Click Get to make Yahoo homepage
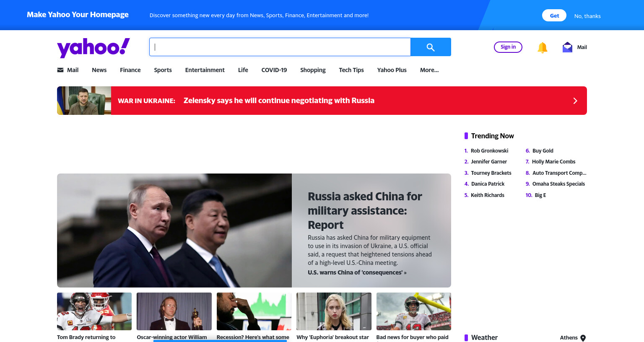This screenshot has width=644, height=342. 554,16
